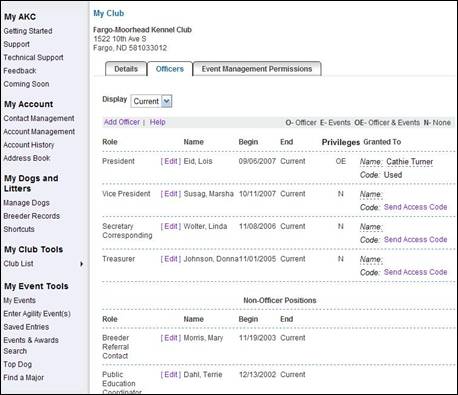Go to My Events
Screen dimensions: 458x395
19,300
